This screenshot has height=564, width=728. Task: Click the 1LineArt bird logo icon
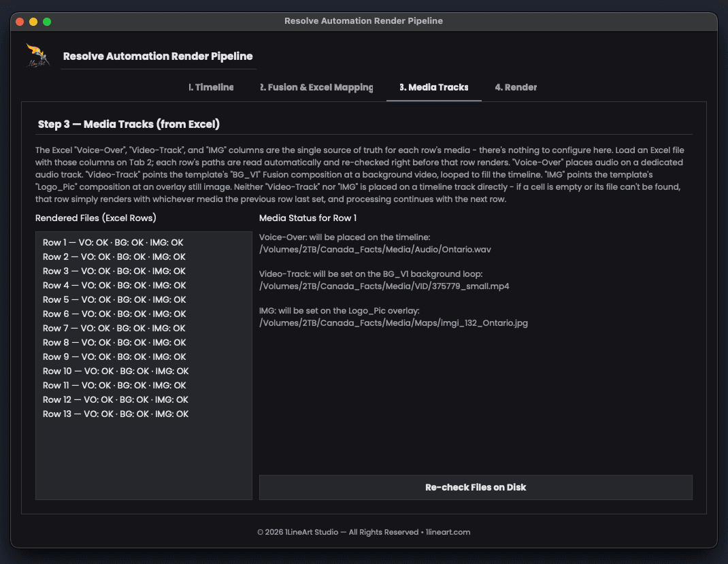point(38,56)
